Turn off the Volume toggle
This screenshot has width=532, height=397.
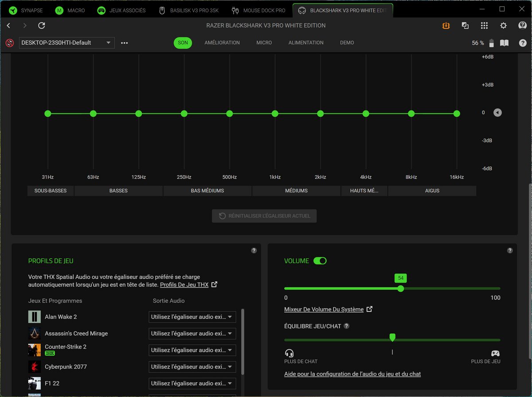coord(320,261)
